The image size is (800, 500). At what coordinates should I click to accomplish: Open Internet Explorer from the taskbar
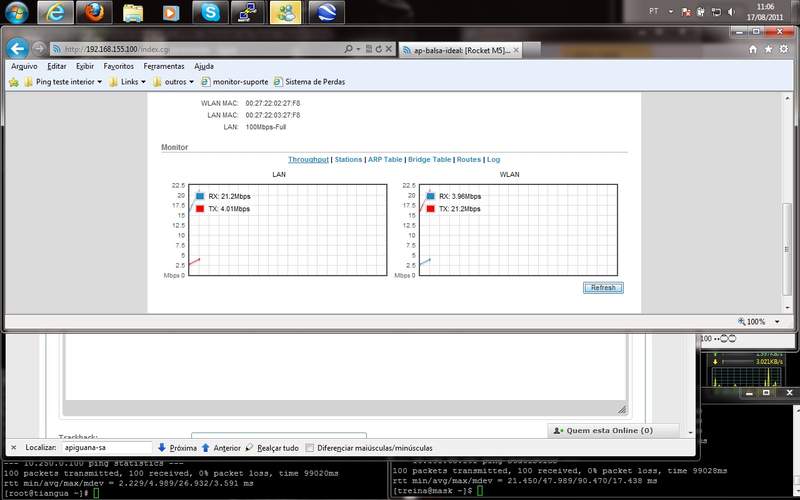tap(55, 12)
